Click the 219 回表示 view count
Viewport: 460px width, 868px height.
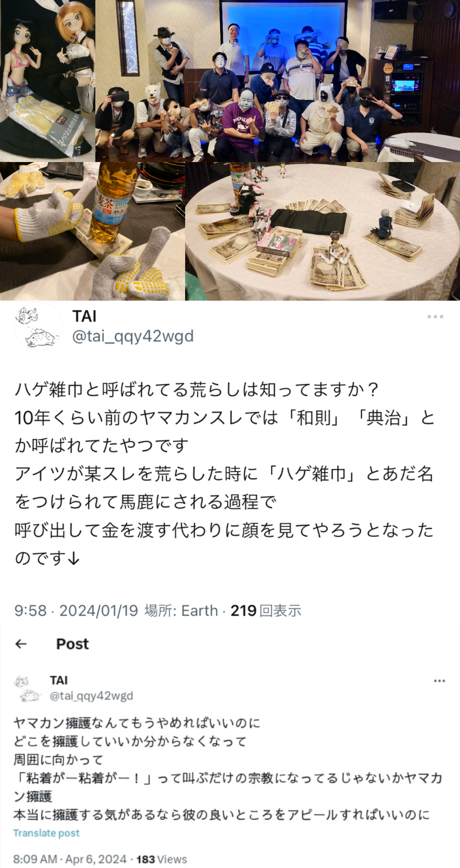pos(266,611)
